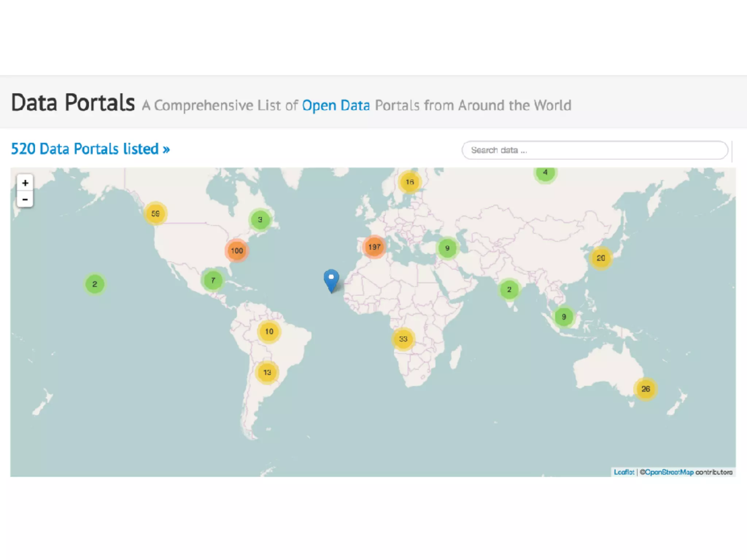The width and height of the screenshot is (747, 560).
Task: Zoom in with the plus button
Action: click(25, 183)
